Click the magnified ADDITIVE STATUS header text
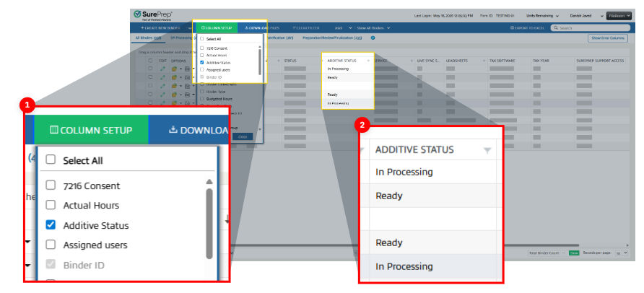Image resolution: width=644 pixels, height=293 pixels. pos(414,150)
